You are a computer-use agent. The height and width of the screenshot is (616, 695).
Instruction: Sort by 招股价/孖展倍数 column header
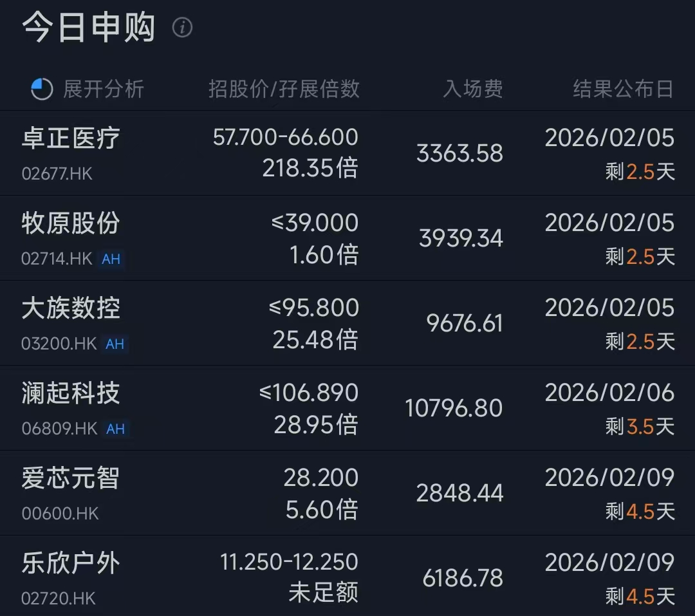coord(284,89)
